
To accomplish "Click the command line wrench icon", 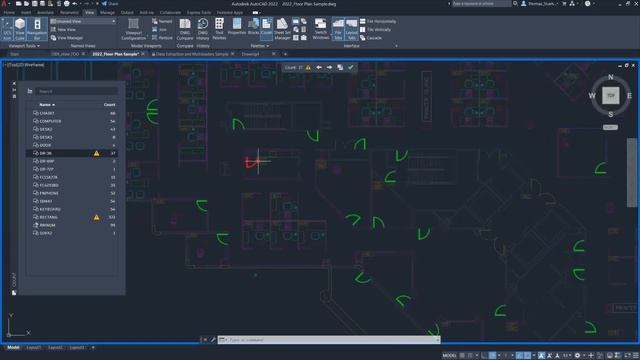I will (x=213, y=340).
